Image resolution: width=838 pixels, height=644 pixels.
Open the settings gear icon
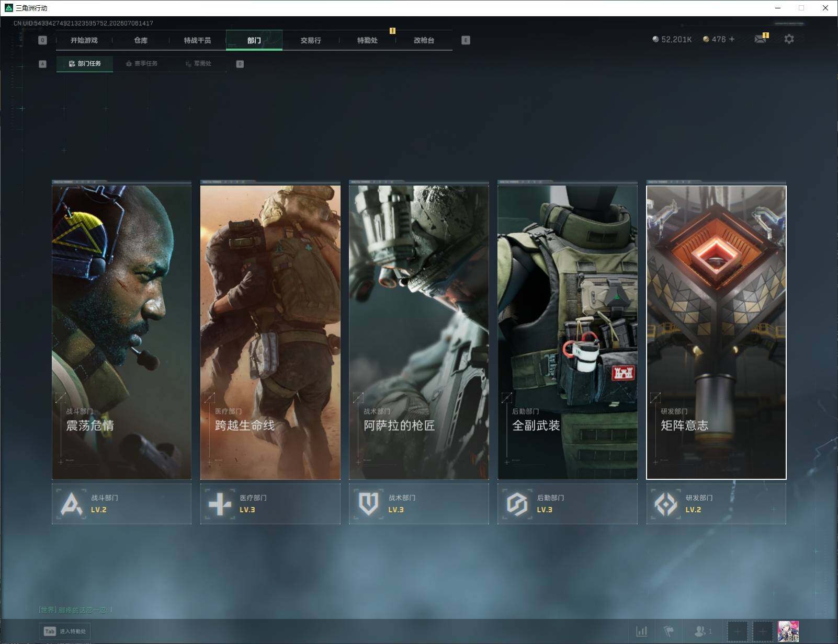pos(789,39)
